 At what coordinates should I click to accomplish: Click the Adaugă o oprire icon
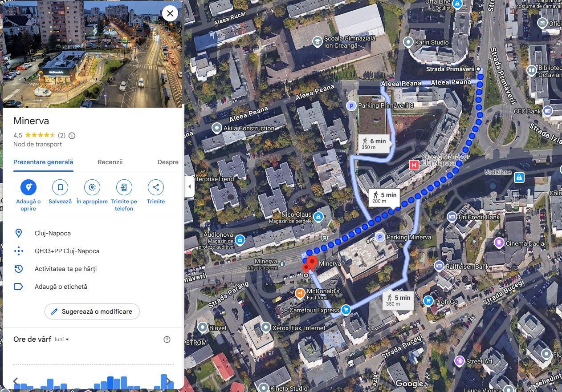29,187
